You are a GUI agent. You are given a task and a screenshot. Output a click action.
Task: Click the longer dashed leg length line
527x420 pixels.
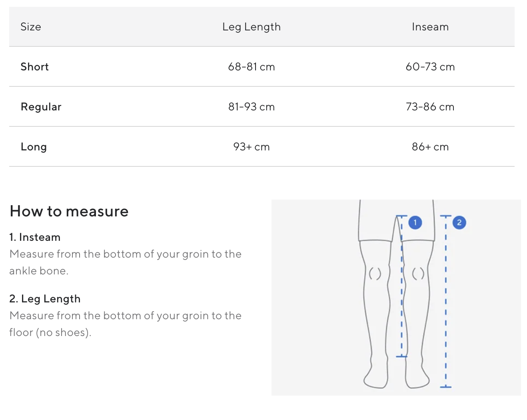[x=445, y=304]
